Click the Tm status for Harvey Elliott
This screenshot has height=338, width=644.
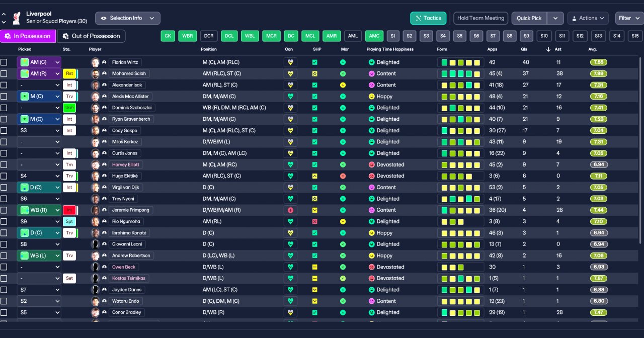coord(69,164)
